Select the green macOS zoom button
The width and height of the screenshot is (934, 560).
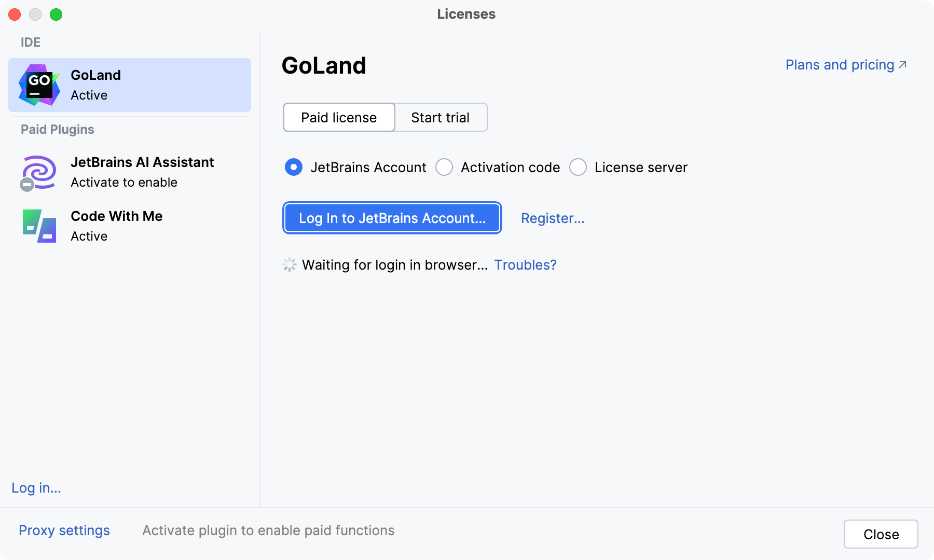[56, 15]
